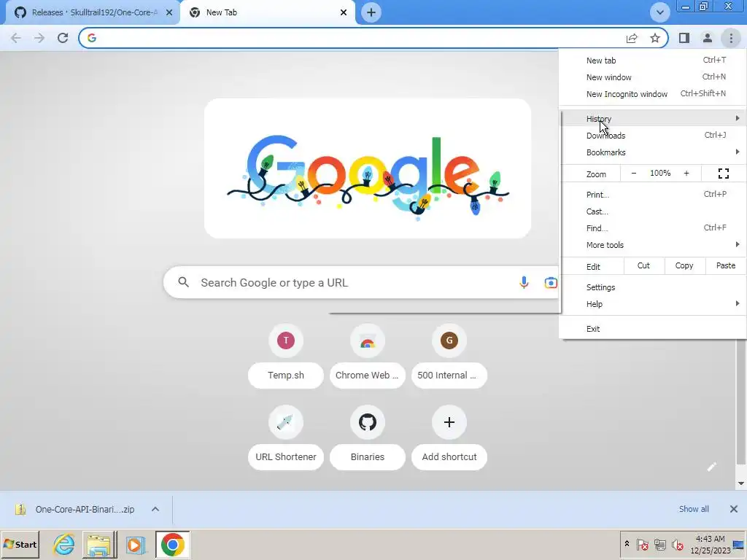Open the Action Center flag icon

(x=642, y=544)
